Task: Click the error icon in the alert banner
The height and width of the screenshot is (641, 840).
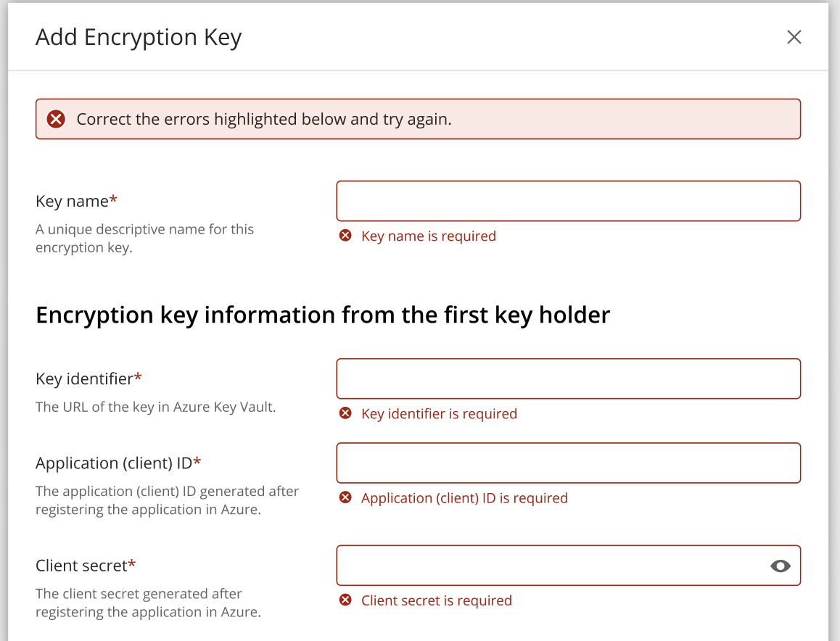Action: [56, 120]
